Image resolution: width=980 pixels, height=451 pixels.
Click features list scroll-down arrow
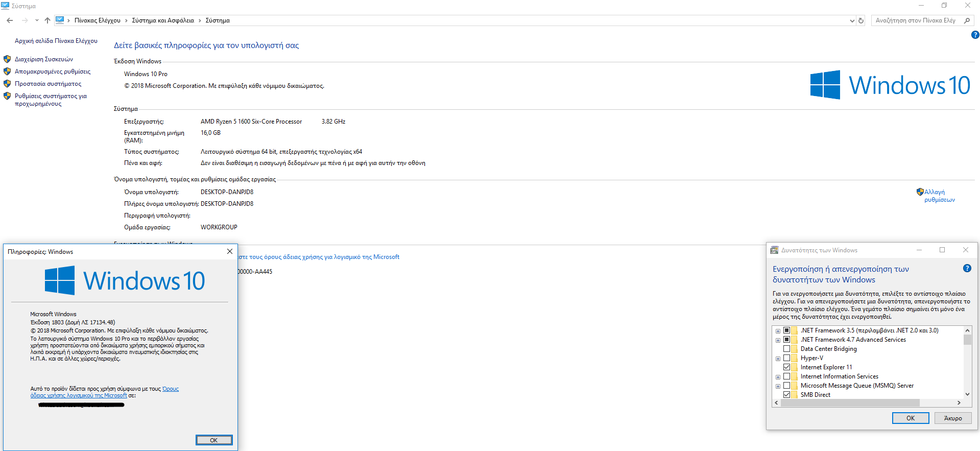click(967, 394)
